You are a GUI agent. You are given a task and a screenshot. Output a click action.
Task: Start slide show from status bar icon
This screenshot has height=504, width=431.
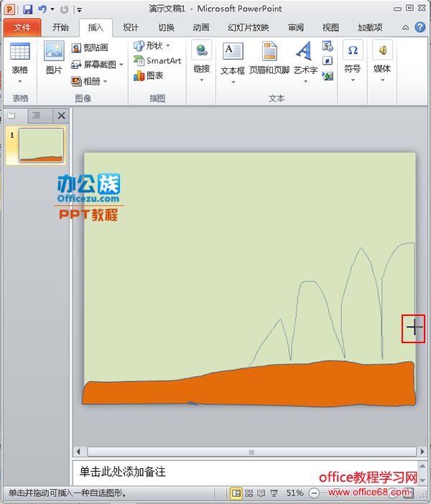(x=274, y=493)
